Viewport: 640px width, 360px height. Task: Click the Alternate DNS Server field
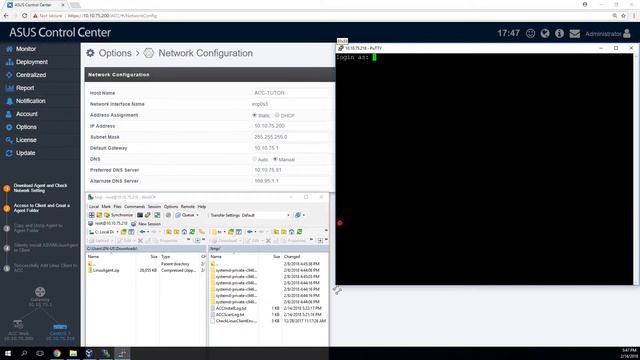pyautogui.click(x=290, y=181)
